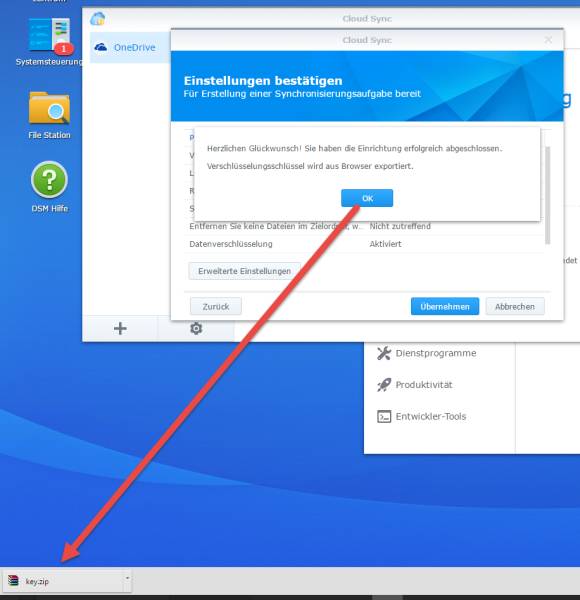The height and width of the screenshot is (600, 580).
Task: Confirm the success message with OK
Action: [367, 198]
